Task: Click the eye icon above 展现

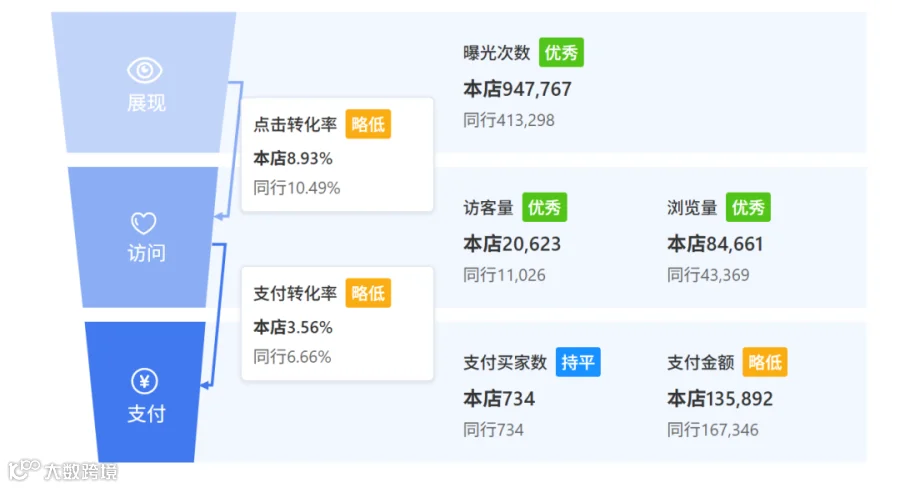Action: click(145, 71)
